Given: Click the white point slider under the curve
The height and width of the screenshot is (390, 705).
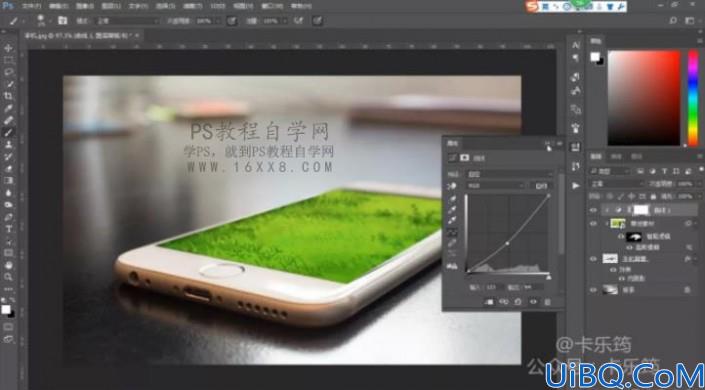Looking at the screenshot, I should 549,278.
